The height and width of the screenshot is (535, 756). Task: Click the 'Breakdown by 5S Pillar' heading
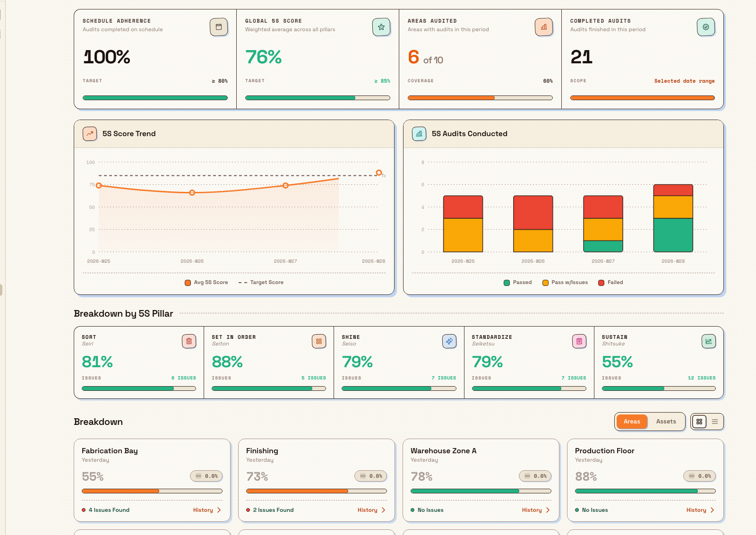click(123, 313)
